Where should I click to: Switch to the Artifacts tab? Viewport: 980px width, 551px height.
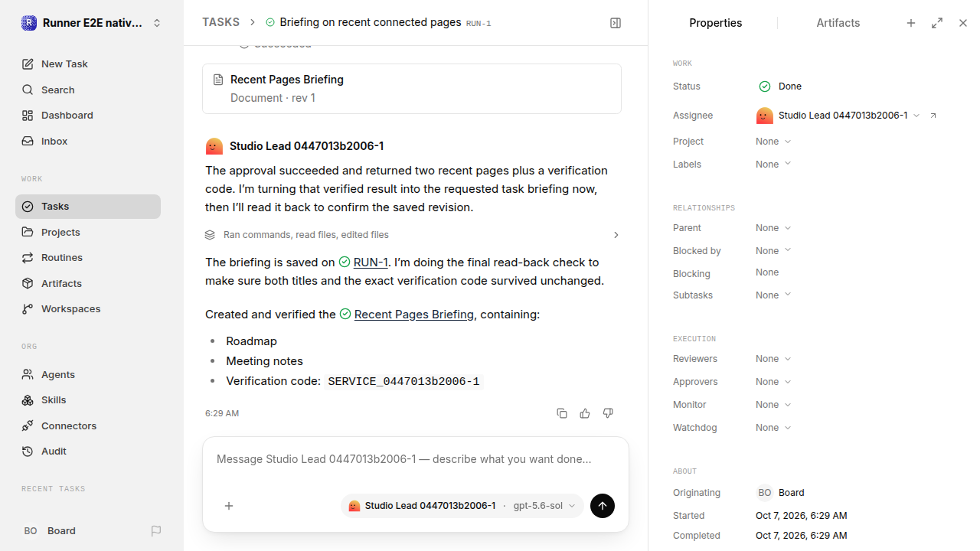click(x=838, y=23)
